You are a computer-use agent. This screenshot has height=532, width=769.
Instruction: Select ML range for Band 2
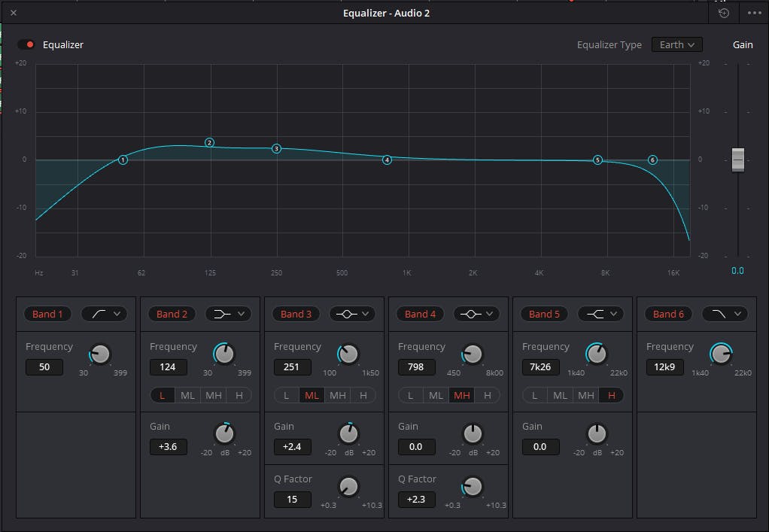(x=188, y=395)
